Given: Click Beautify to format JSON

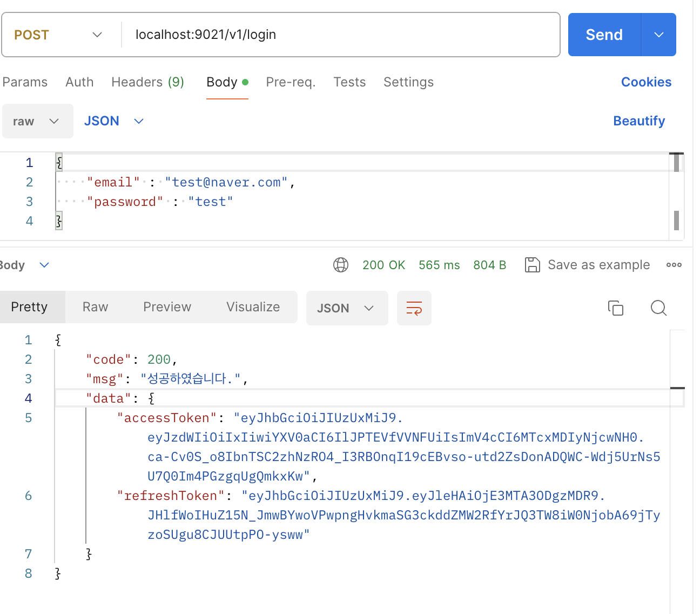Looking at the screenshot, I should tap(639, 121).
